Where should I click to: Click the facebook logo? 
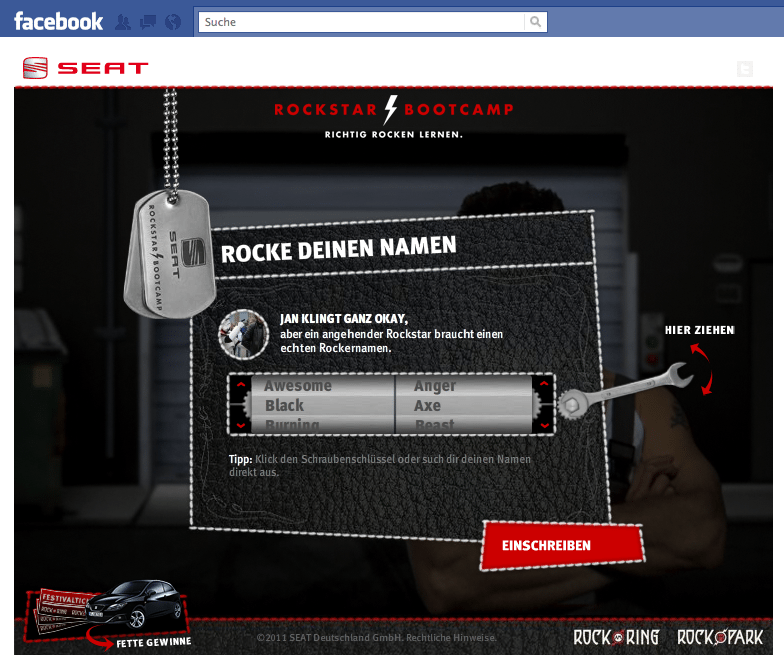[x=58, y=22]
